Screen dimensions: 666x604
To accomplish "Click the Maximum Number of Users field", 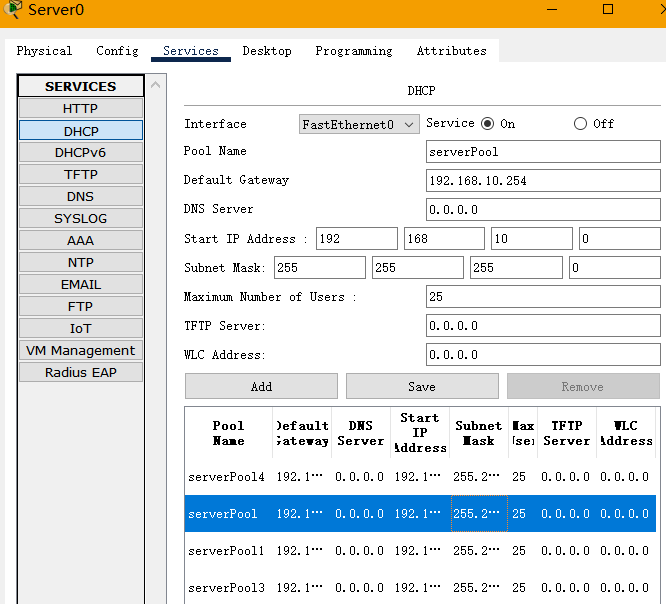I will (x=542, y=297).
